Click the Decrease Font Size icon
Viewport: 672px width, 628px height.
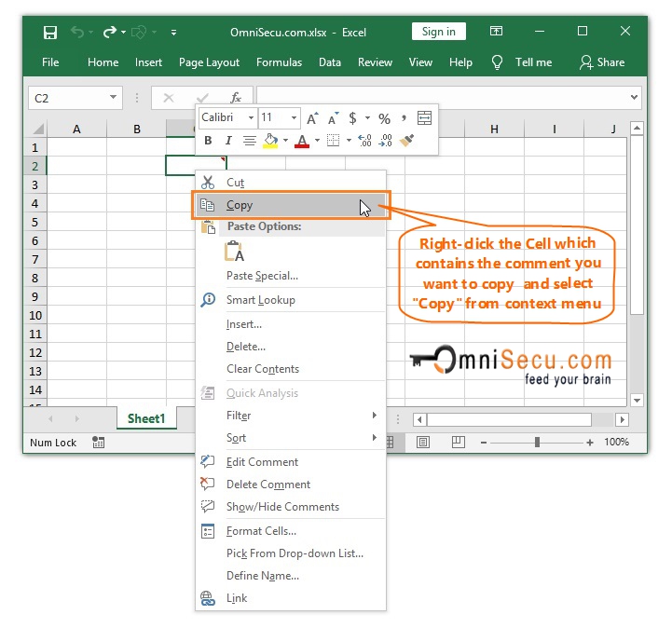click(x=333, y=118)
